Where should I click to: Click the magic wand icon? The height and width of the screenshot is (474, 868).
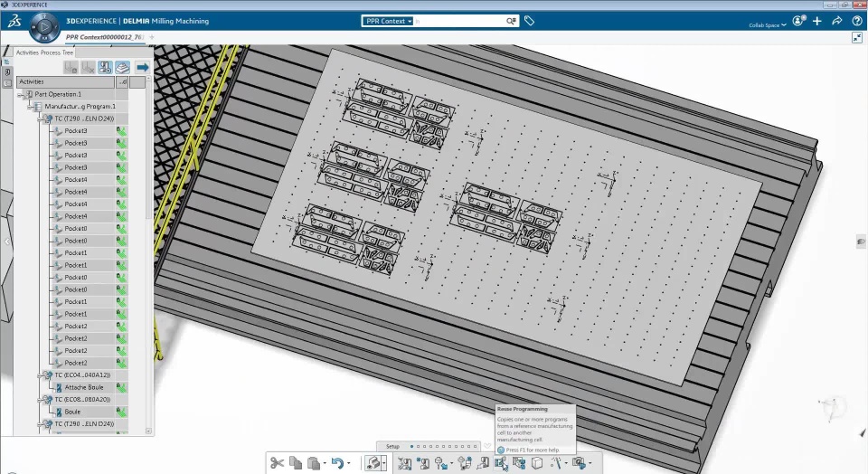pyautogui.click(x=555, y=463)
